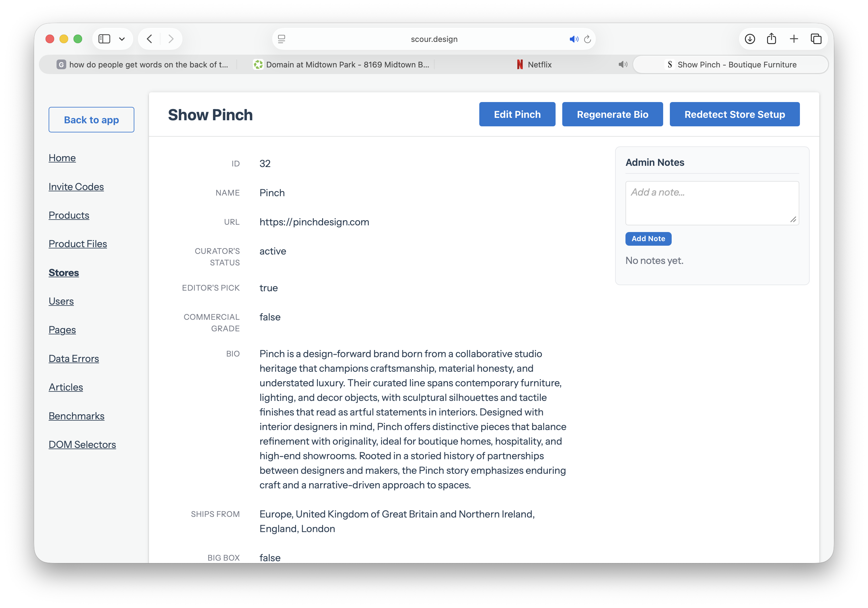868x608 pixels.
Task: Show the tab overview icon
Action: (816, 39)
